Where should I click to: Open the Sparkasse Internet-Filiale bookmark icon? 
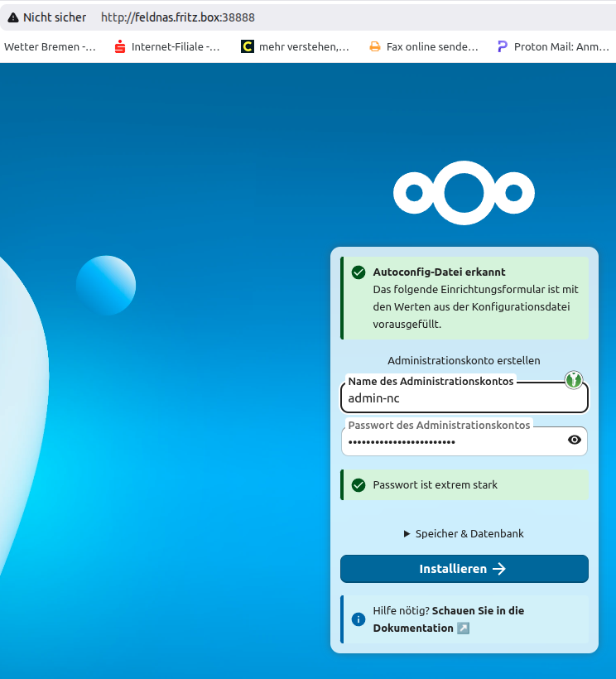pos(120,47)
